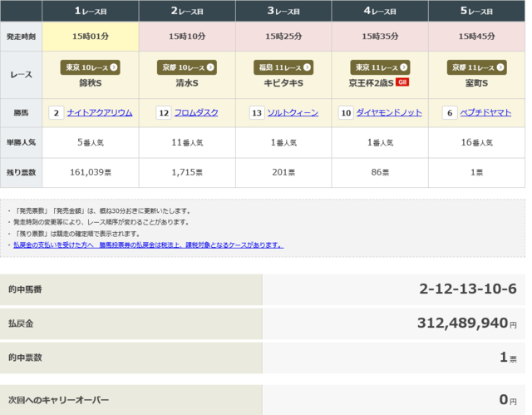Click horse number 2 box
The width and height of the screenshot is (532, 415).
57,112
